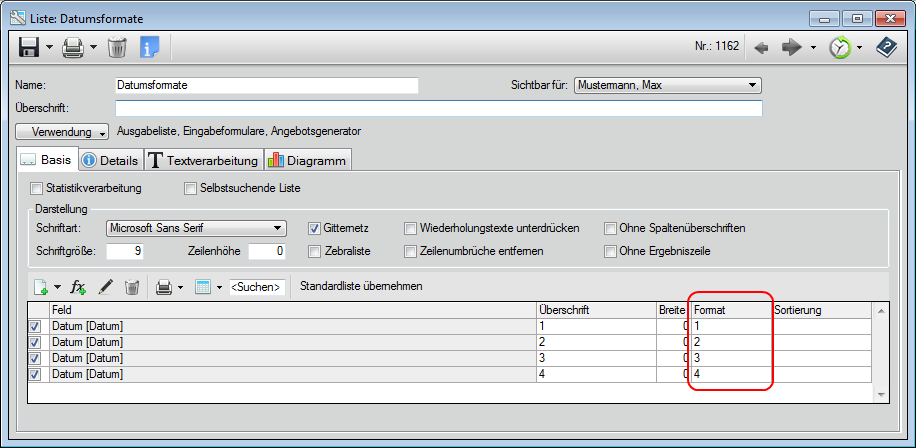The width and height of the screenshot is (916, 448).
Task: Go to next record with right arrow
Action: [792, 48]
